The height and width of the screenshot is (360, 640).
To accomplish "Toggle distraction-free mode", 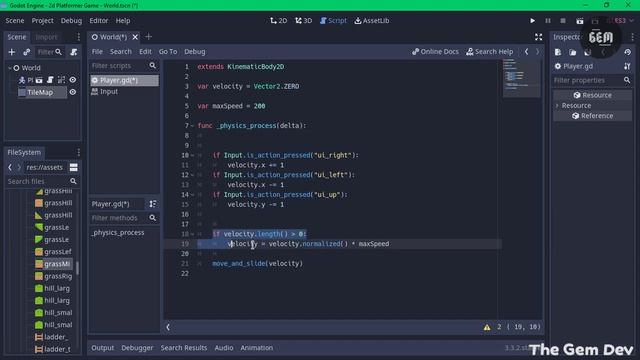I will pyautogui.click(x=538, y=37).
